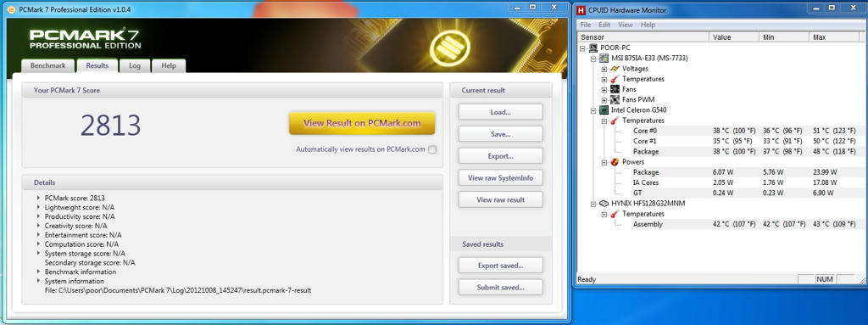Click View Result on PCMark.com button
Image resolution: width=868 pixels, height=325 pixels.
coord(362,123)
